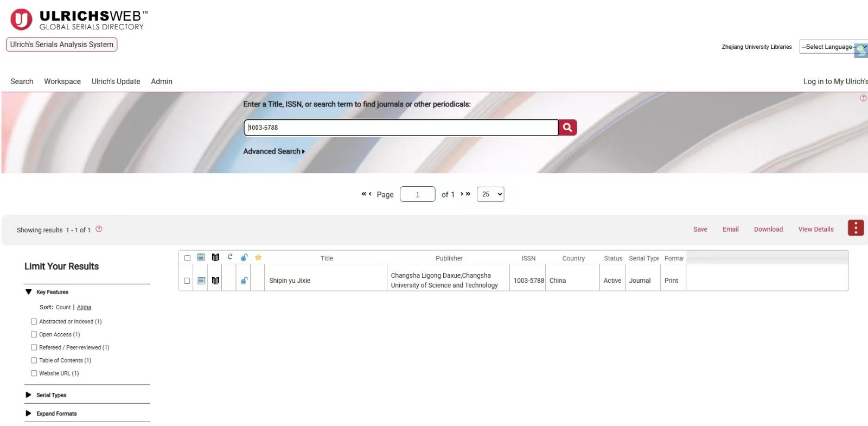Expand the Advanced Search link
Image resolution: width=868 pixels, height=426 pixels.
[x=274, y=151]
